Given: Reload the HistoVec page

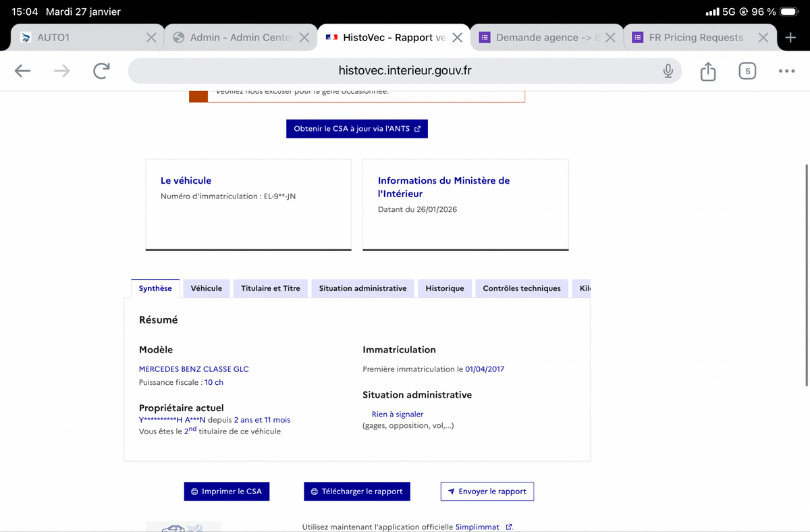Looking at the screenshot, I should pyautogui.click(x=101, y=71).
